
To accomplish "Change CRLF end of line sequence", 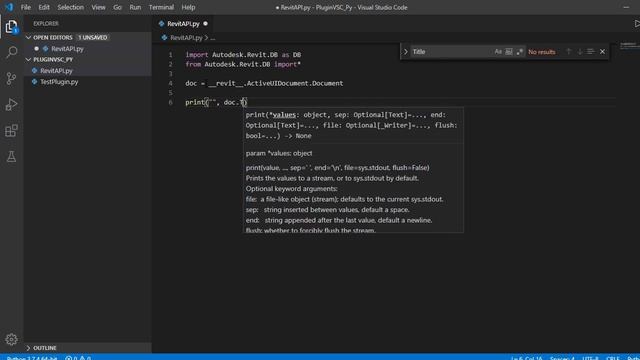I will (x=613, y=358).
